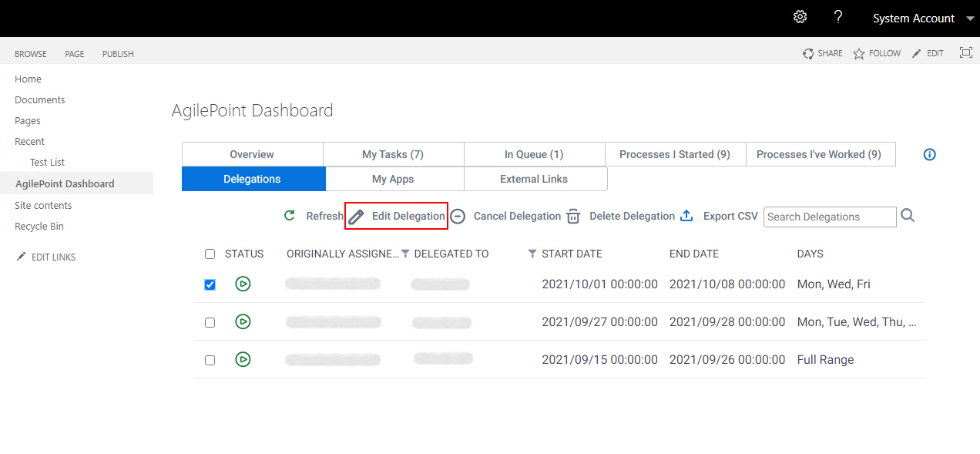Open Pages in left navigation
The width and height of the screenshot is (980, 454).
pos(28,121)
